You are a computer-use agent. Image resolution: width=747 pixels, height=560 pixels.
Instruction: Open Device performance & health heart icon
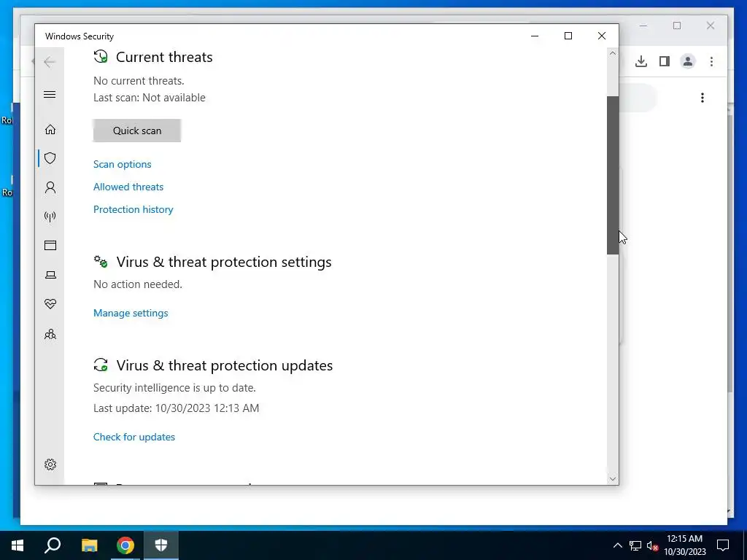[x=50, y=304]
